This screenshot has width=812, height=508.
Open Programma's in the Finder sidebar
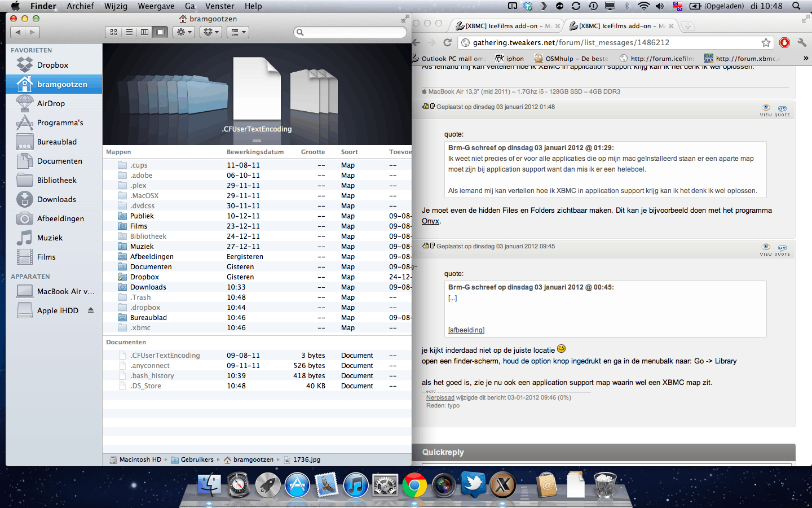(x=54, y=122)
